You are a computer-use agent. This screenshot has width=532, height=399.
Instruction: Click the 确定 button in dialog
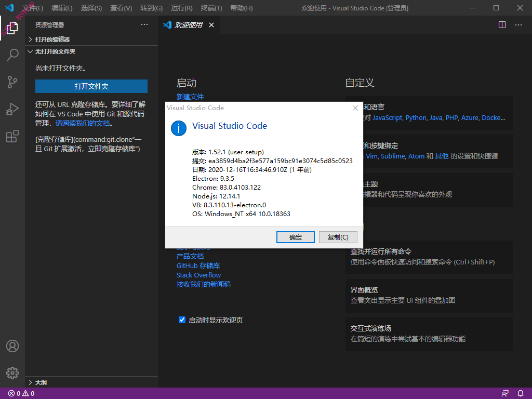pos(296,237)
